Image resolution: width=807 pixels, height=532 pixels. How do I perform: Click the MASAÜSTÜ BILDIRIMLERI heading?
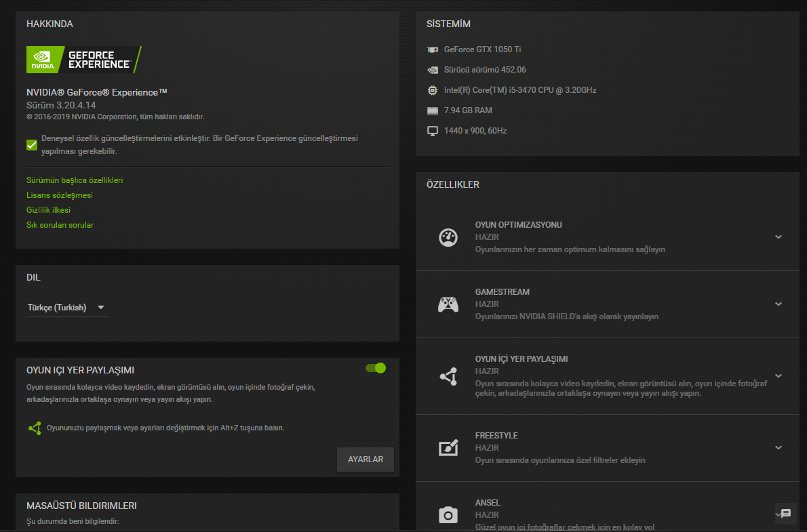point(81,506)
